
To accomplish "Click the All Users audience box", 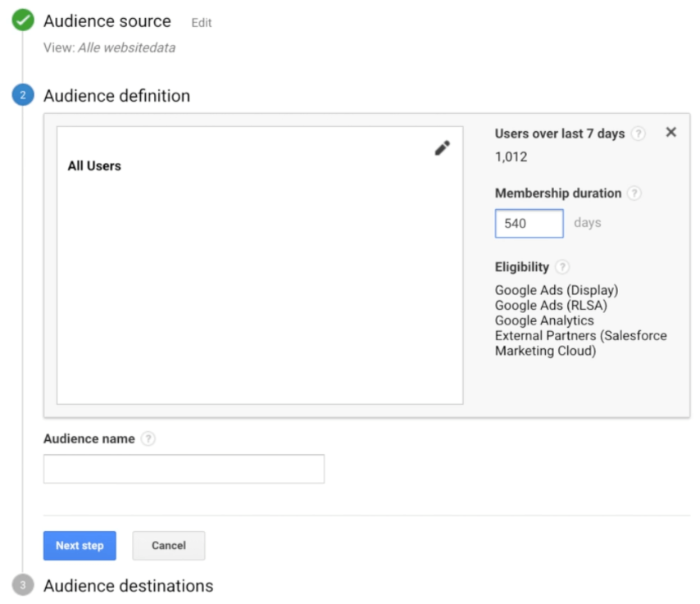I will [260, 266].
